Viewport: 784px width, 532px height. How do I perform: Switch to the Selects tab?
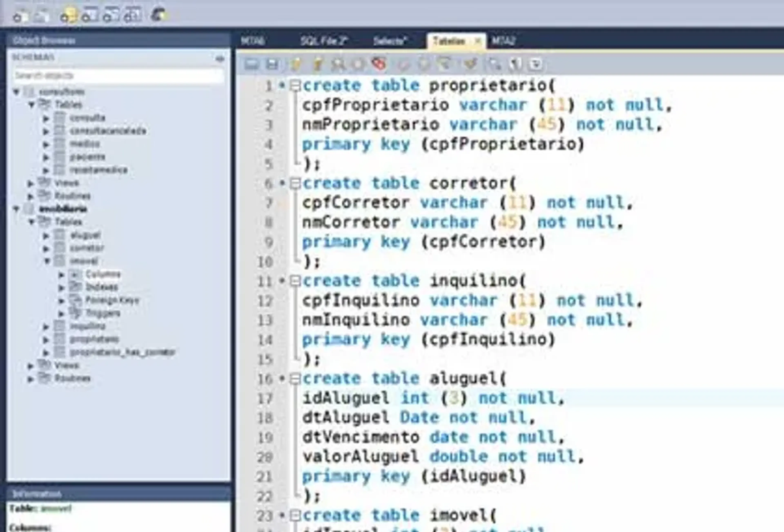pyautogui.click(x=390, y=41)
